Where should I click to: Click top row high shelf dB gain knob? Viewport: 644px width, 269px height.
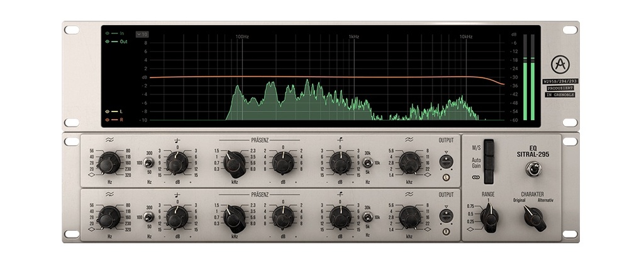coord(340,163)
